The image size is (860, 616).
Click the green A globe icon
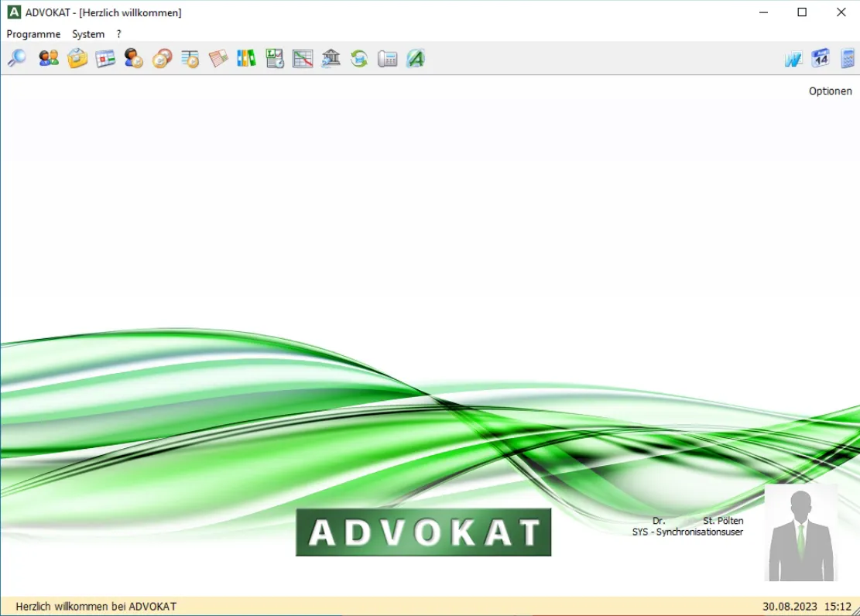[416, 58]
